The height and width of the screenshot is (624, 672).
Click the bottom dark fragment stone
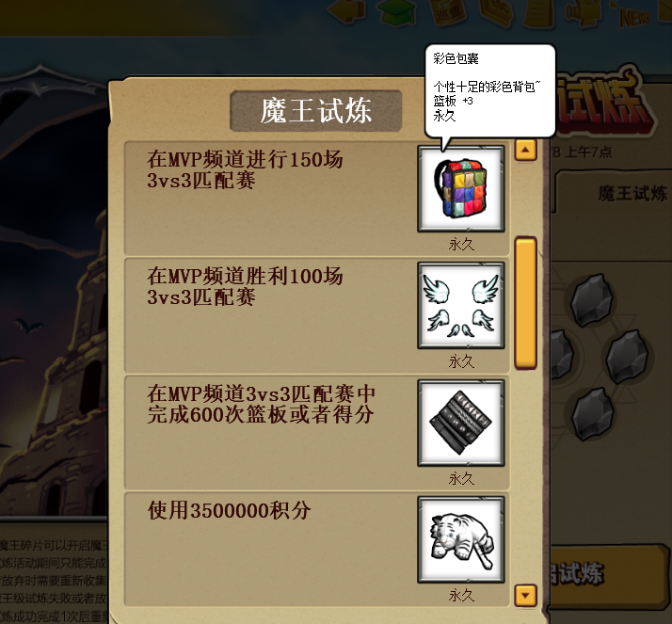[592, 414]
